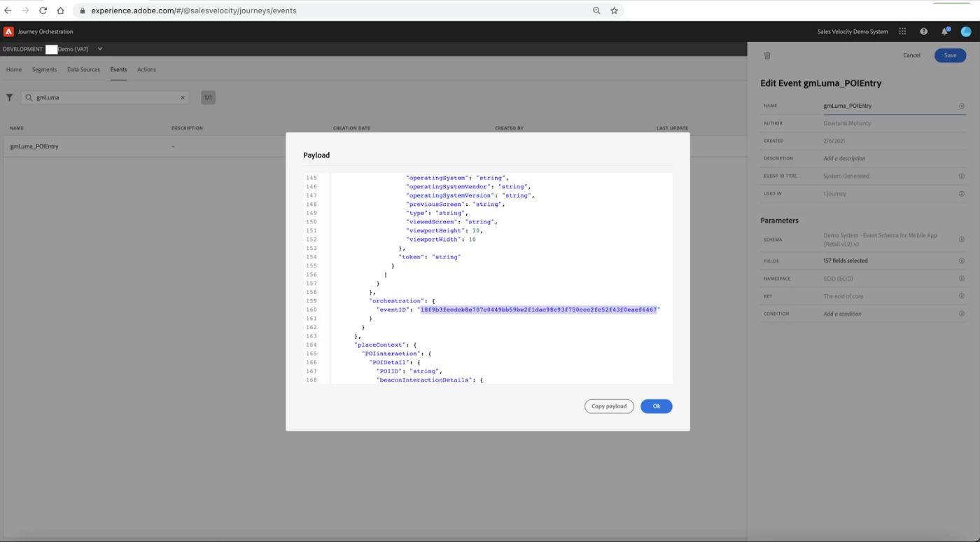This screenshot has height=542, width=980.
Task: Click Sales Velocity Demo System label
Action: [x=853, y=32]
